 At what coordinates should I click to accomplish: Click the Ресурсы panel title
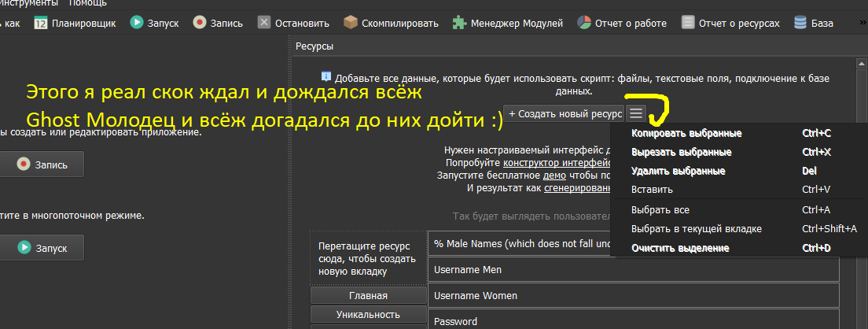(314, 46)
